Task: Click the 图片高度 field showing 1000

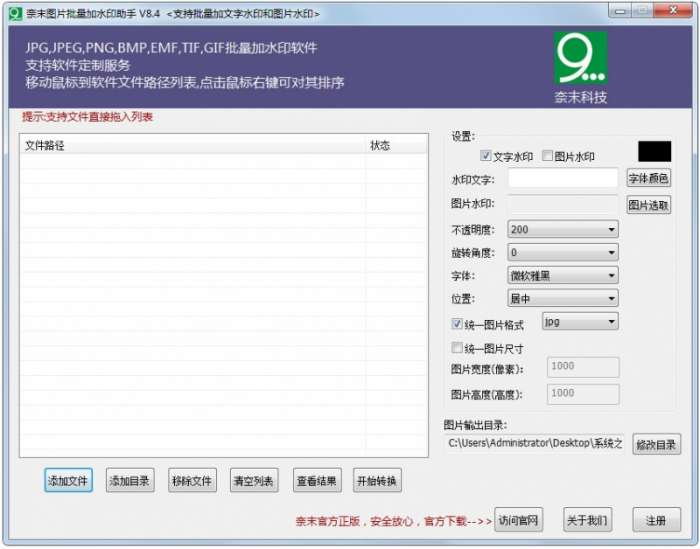Action: [x=583, y=394]
